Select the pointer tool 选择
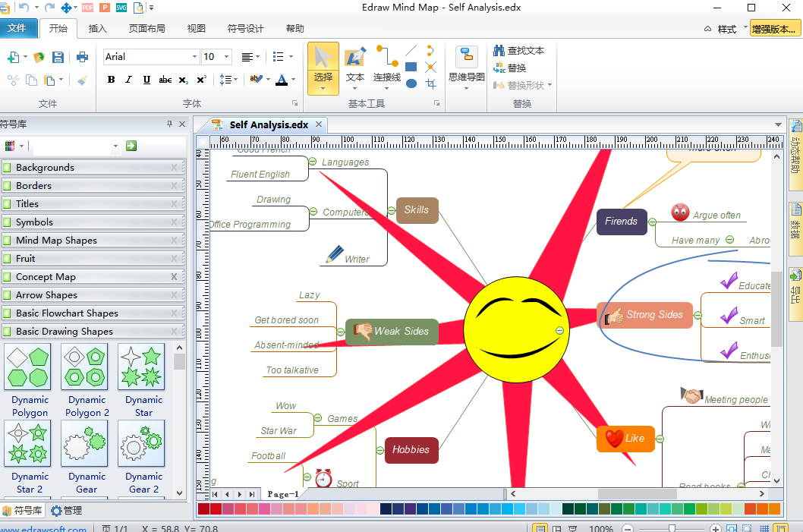 click(x=323, y=67)
